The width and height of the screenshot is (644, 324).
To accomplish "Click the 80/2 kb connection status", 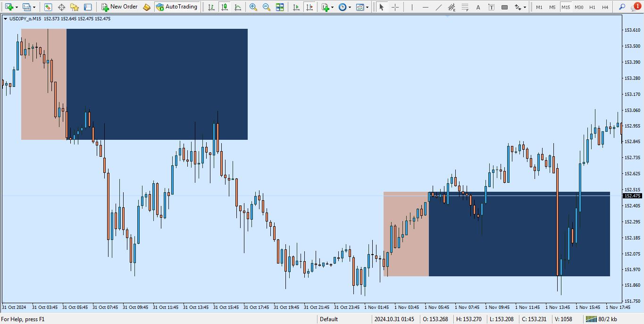I will click(x=602, y=319).
